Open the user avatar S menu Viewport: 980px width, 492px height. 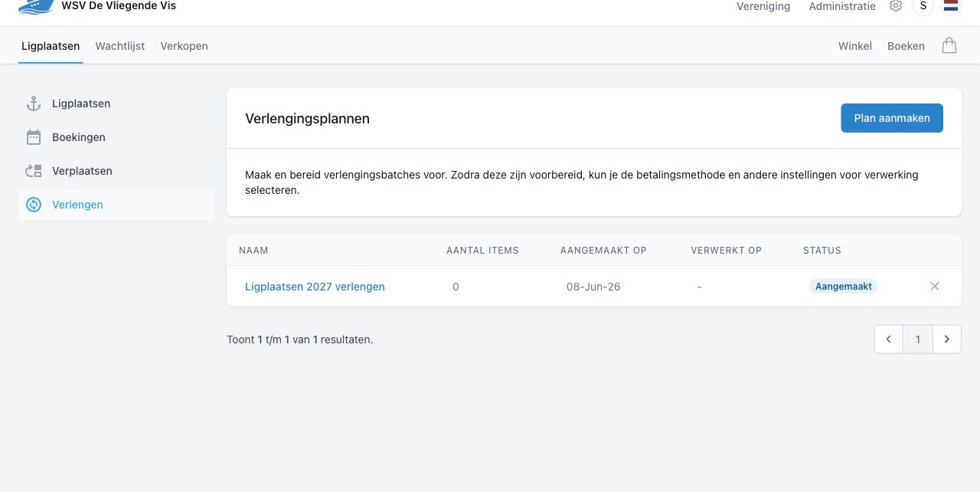pyautogui.click(x=923, y=6)
